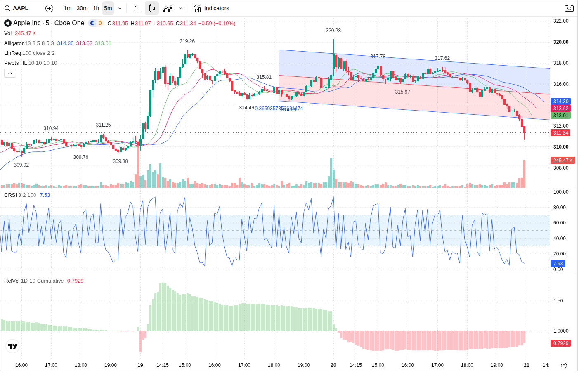Click the 314.30 Alligator jaw price label
This screenshot has width=586, height=392.
pyautogui.click(x=561, y=102)
